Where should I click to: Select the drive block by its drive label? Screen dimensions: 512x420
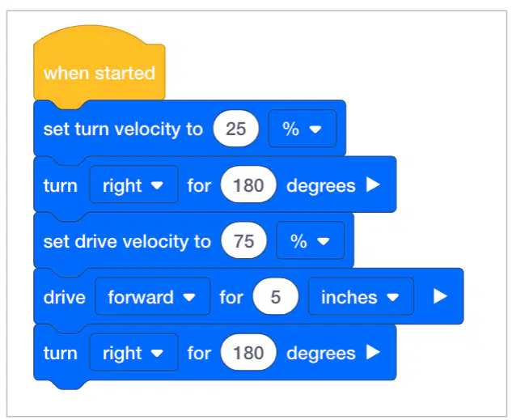click(65, 297)
